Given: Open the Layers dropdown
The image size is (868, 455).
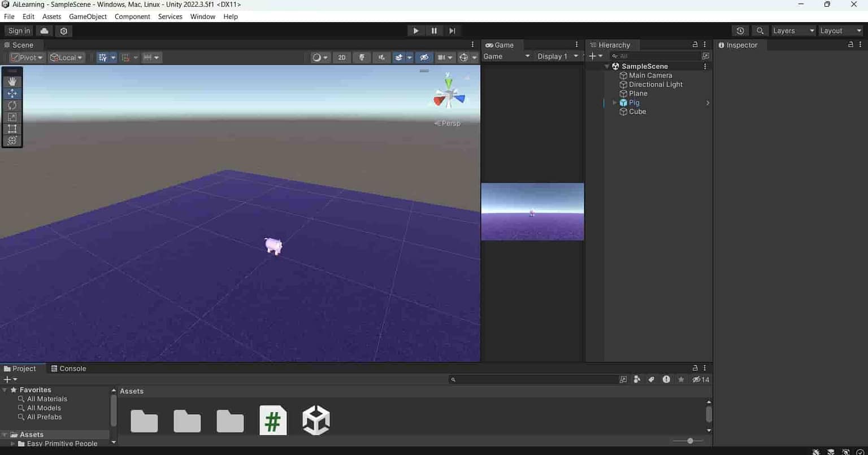Looking at the screenshot, I should tap(792, 30).
